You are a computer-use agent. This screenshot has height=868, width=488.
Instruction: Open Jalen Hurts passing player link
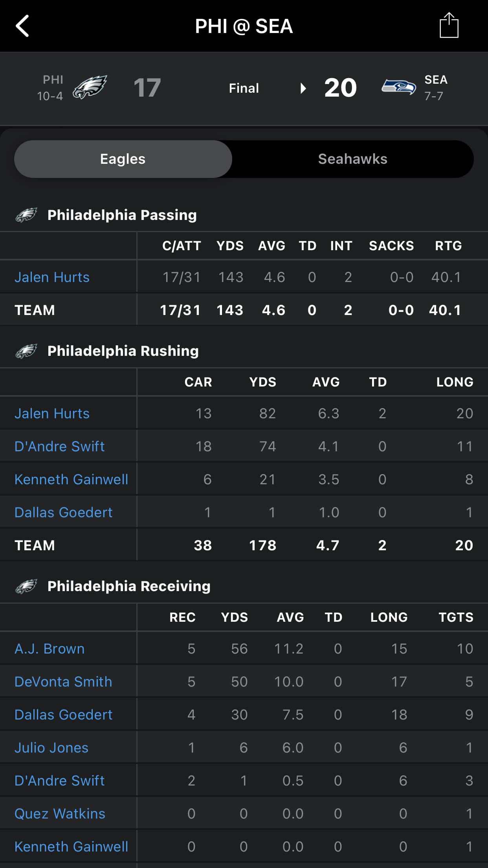[x=52, y=277]
